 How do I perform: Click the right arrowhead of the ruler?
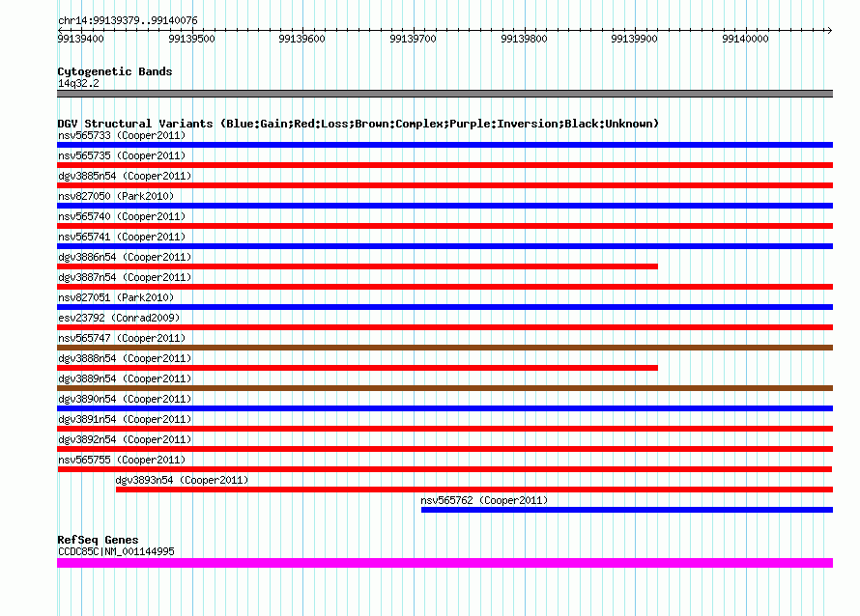coord(829,30)
